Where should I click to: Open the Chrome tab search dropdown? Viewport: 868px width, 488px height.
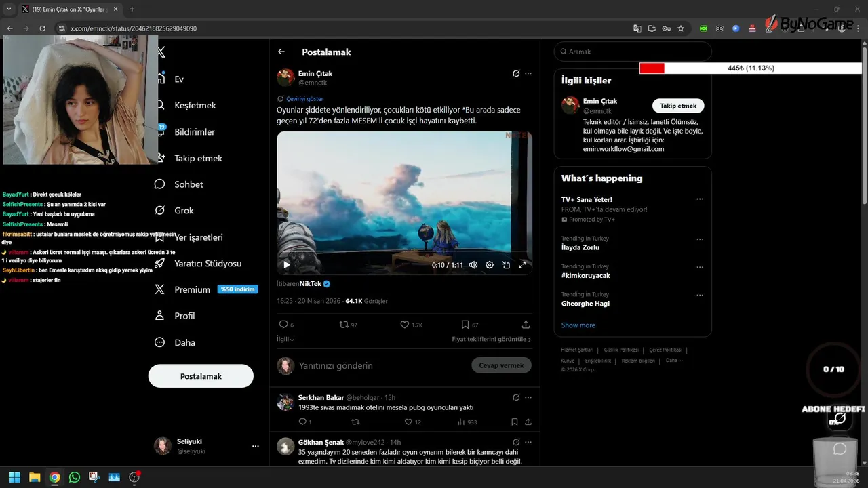[x=8, y=9]
